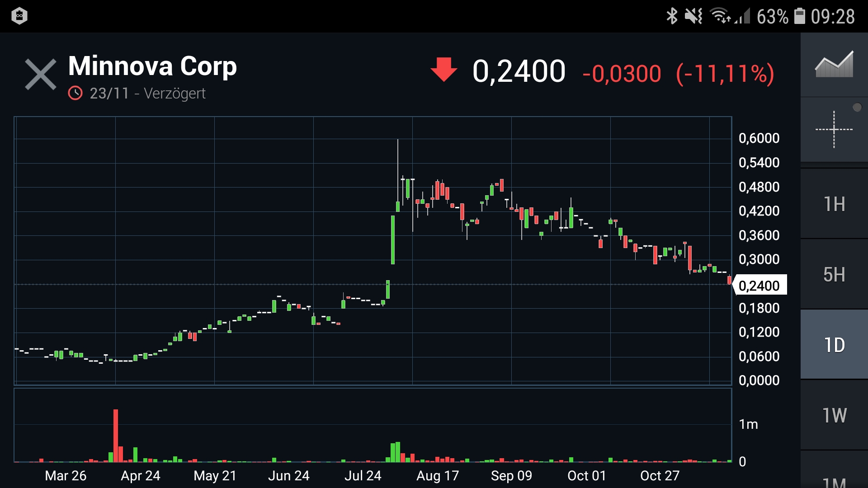Image resolution: width=868 pixels, height=488 pixels.
Task: Open the chart type selector icon
Action: (x=834, y=65)
